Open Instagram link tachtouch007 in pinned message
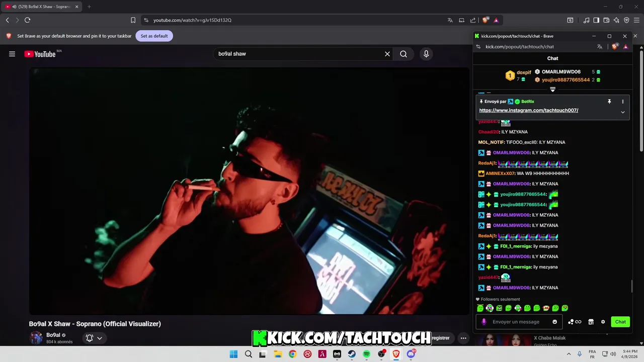The width and height of the screenshot is (644, 362). (x=528, y=110)
